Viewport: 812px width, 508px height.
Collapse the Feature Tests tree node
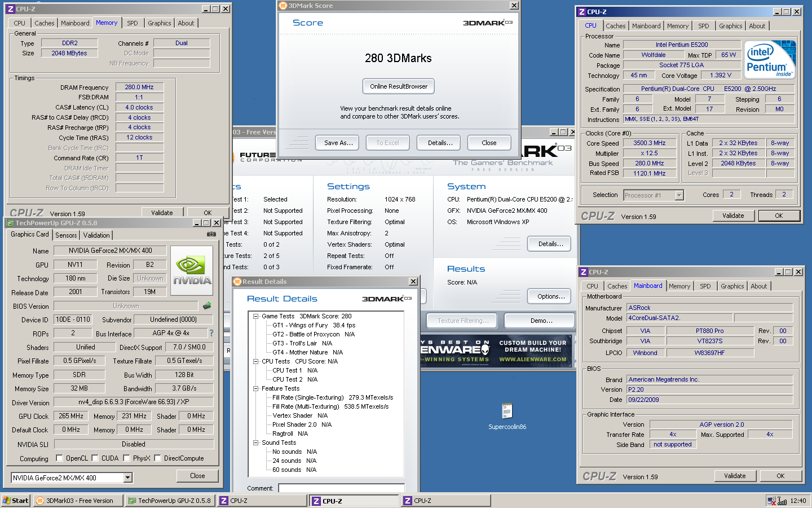(255, 388)
